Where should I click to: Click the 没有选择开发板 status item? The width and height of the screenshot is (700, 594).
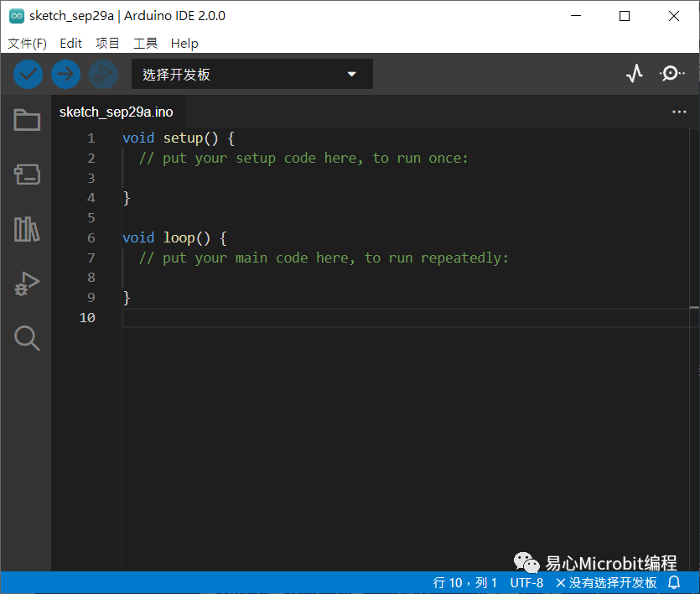tap(606, 582)
